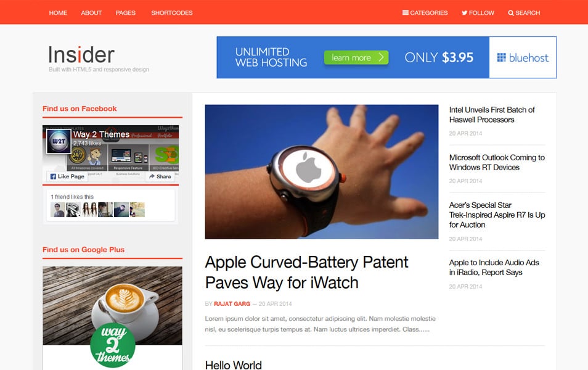Image resolution: width=588 pixels, height=370 pixels.
Task: Click the way 2 themes green badge
Action: tap(113, 345)
